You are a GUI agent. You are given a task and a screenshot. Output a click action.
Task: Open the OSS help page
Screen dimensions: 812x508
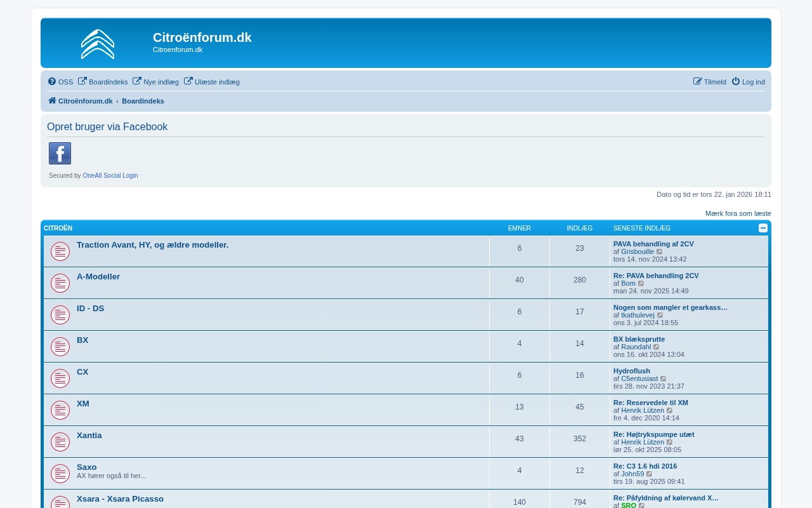(x=60, y=82)
